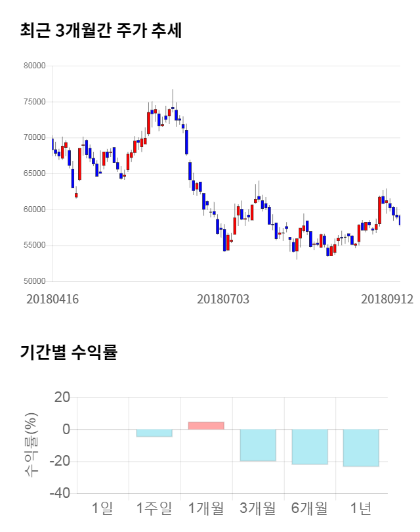Click the 6개월 return bar
The width and height of the screenshot is (420, 532).
coord(310,447)
